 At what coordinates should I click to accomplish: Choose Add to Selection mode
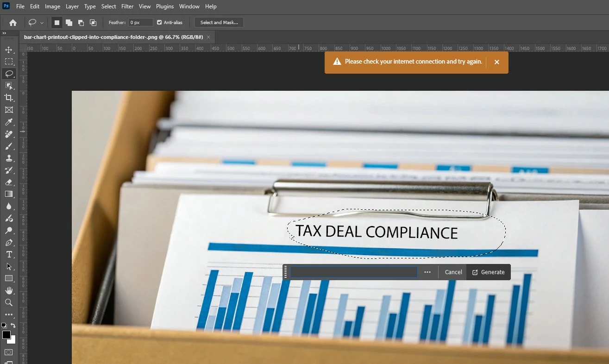[69, 22]
